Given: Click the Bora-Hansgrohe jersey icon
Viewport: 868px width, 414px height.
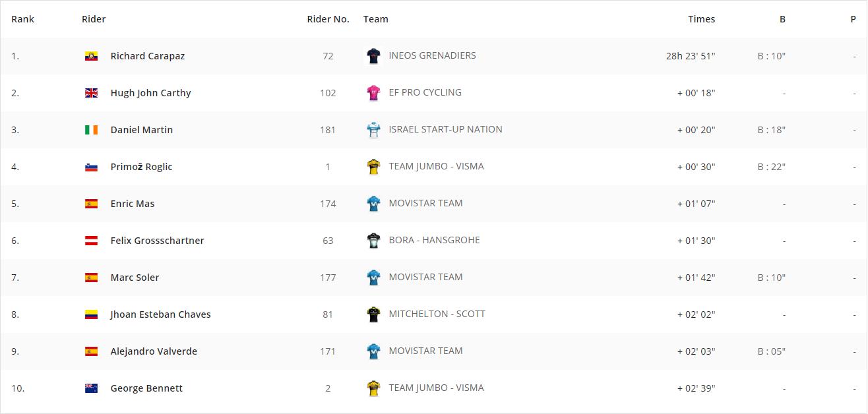Looking at the screenshot, I should click(374, 241).
